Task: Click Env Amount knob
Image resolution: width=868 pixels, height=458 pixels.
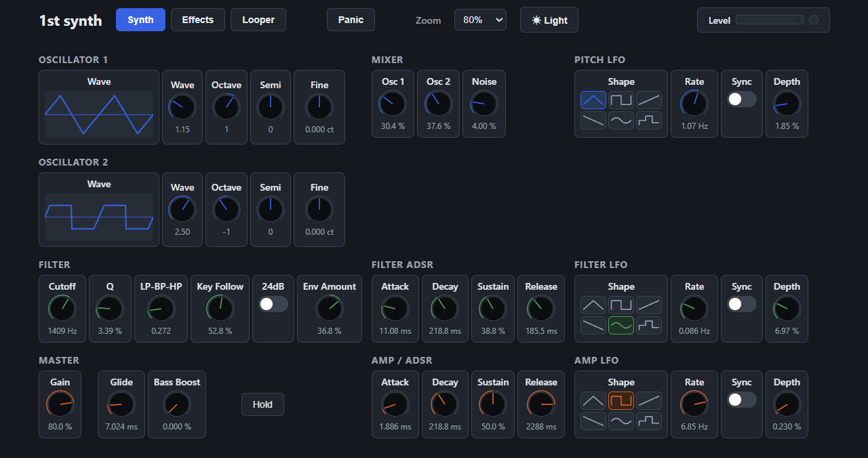Action: pyautogui.click(x=330, y=309)
